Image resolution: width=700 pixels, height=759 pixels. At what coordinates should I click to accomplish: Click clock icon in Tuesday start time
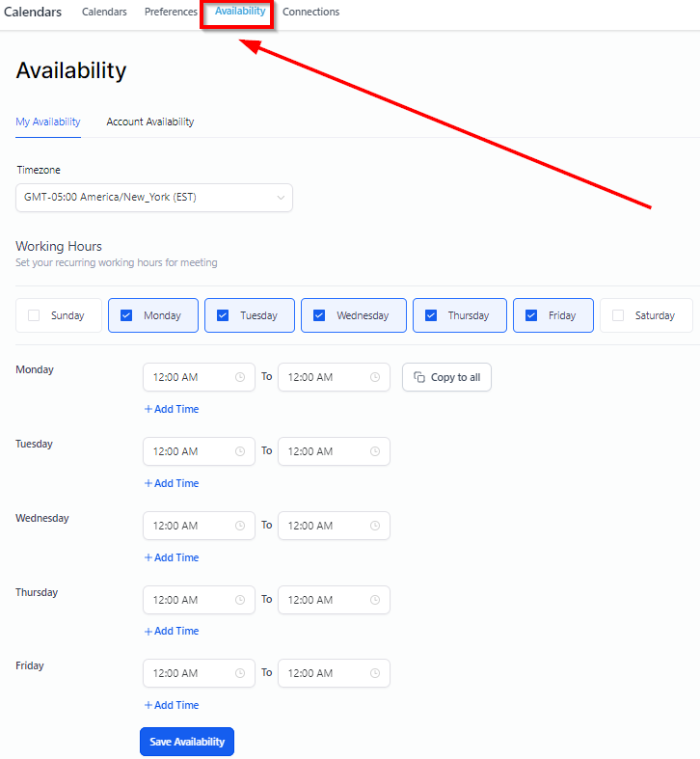coord(240,451)
